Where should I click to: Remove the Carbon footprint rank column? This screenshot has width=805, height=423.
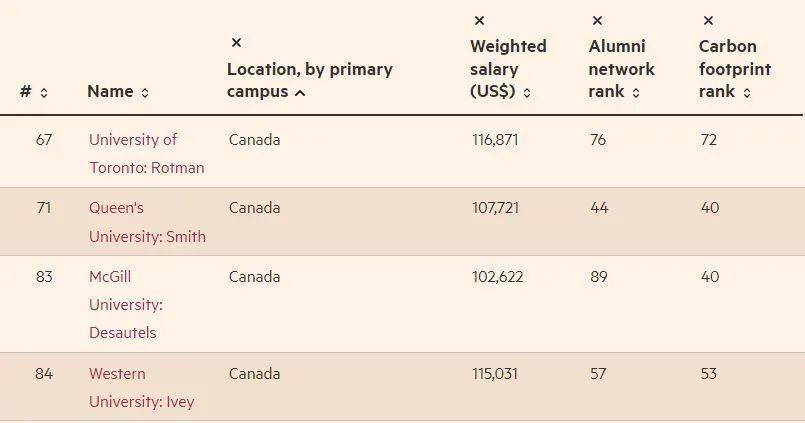[708, 21]
